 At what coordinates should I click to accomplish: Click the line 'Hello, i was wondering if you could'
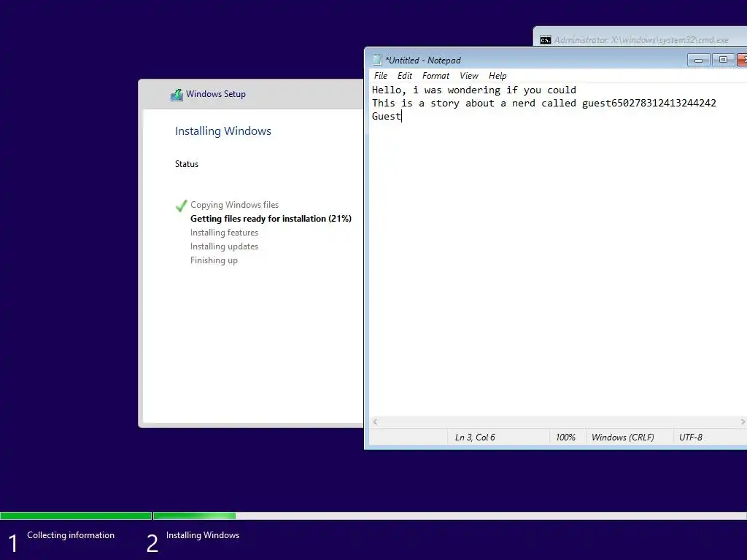pos(474,90)
